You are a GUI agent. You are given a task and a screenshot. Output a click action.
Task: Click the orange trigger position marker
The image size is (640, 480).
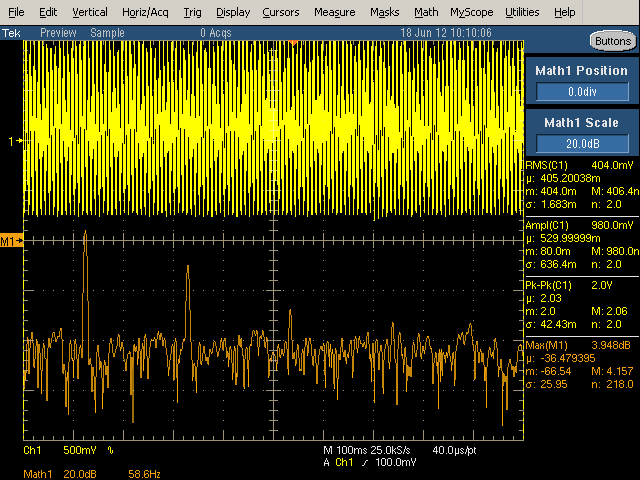pyautogui.click(x=293, y=42)
